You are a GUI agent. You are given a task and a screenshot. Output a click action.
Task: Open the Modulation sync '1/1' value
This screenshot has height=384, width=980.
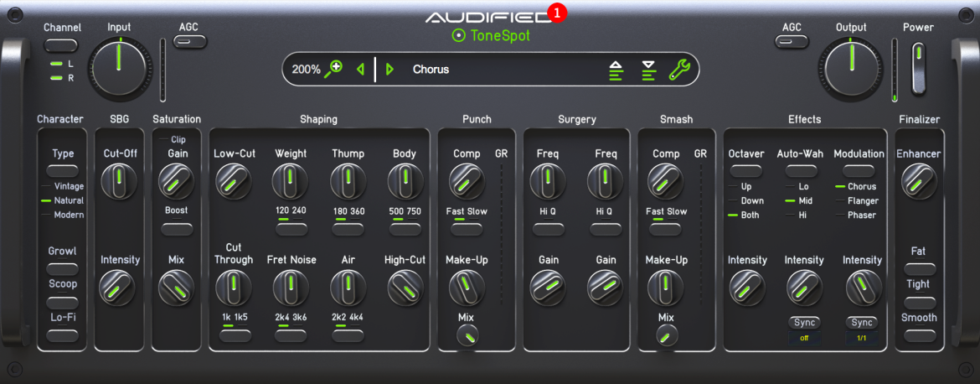tap(862, 339)
